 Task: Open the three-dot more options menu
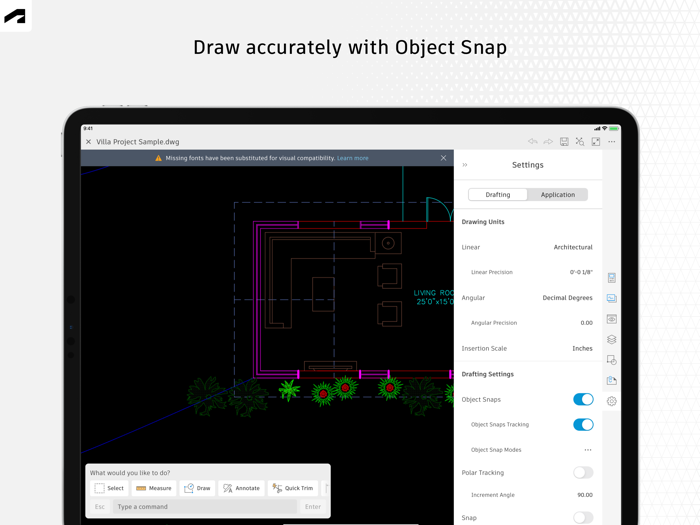tap(612, 142)
